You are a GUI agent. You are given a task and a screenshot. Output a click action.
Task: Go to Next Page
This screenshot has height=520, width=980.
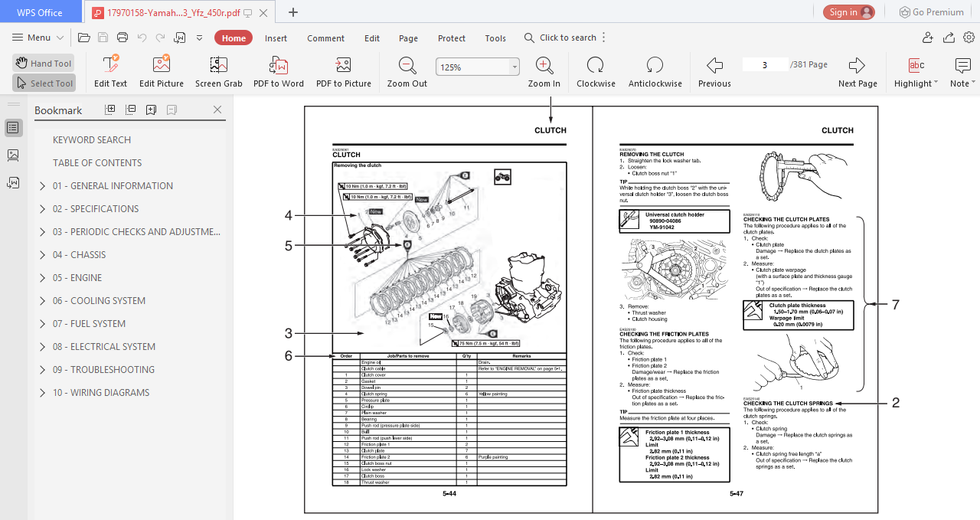coord(857,73)
